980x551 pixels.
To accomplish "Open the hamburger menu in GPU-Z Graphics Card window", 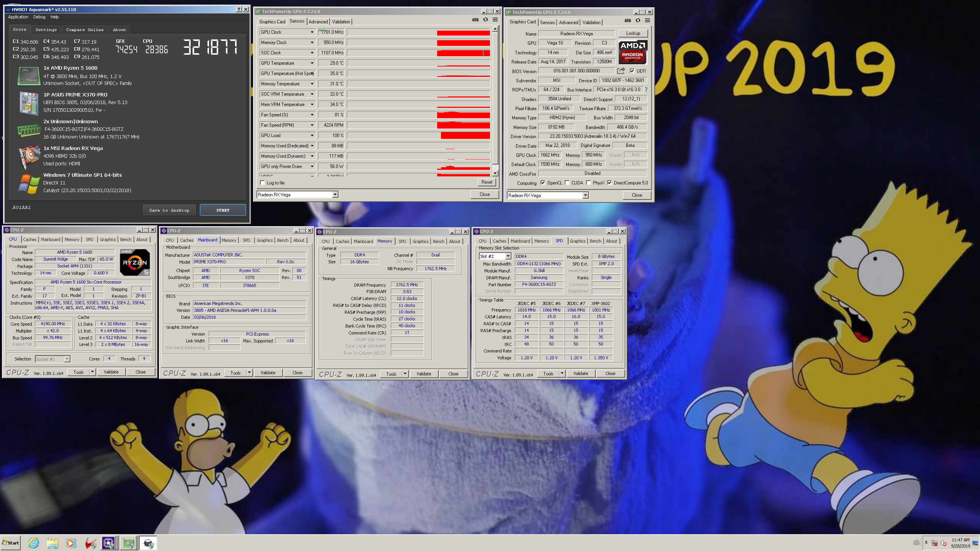I will 647,20.
